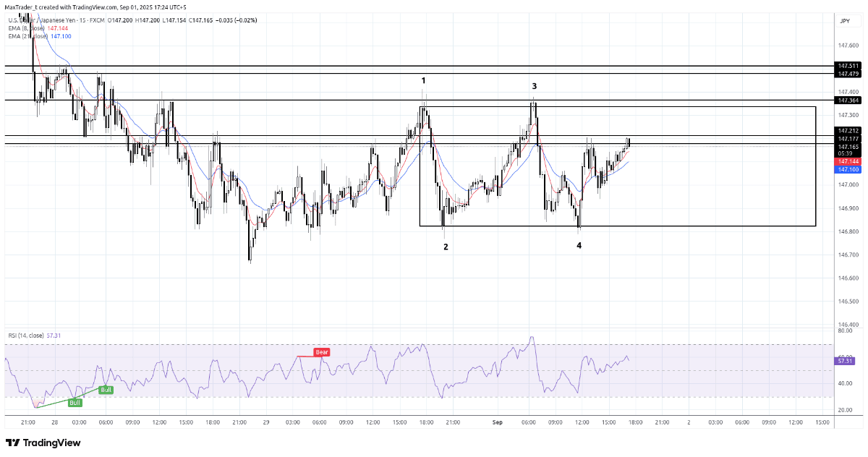
Task: Click the 147.212 price level label
Action: [848, 131]
